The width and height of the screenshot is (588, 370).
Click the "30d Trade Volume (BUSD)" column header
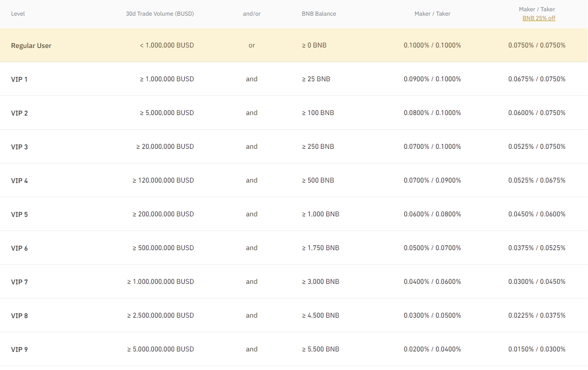(x=160, y=14)
